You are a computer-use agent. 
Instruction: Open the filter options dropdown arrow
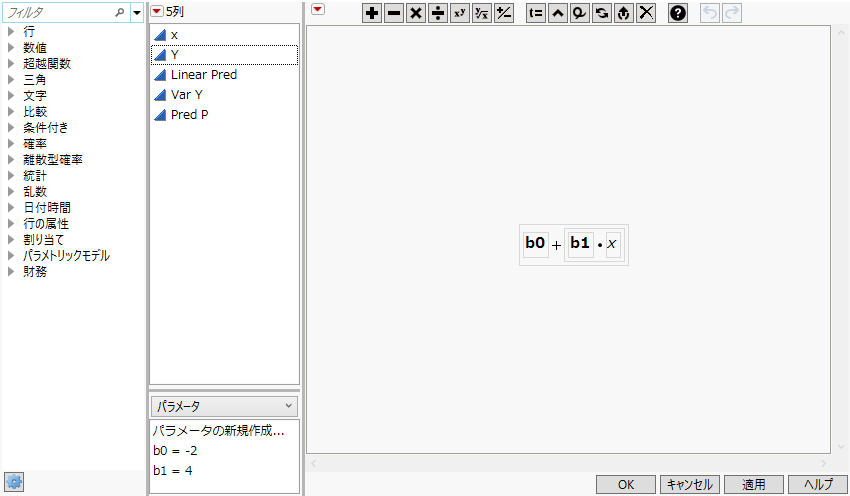coord(137,12)
